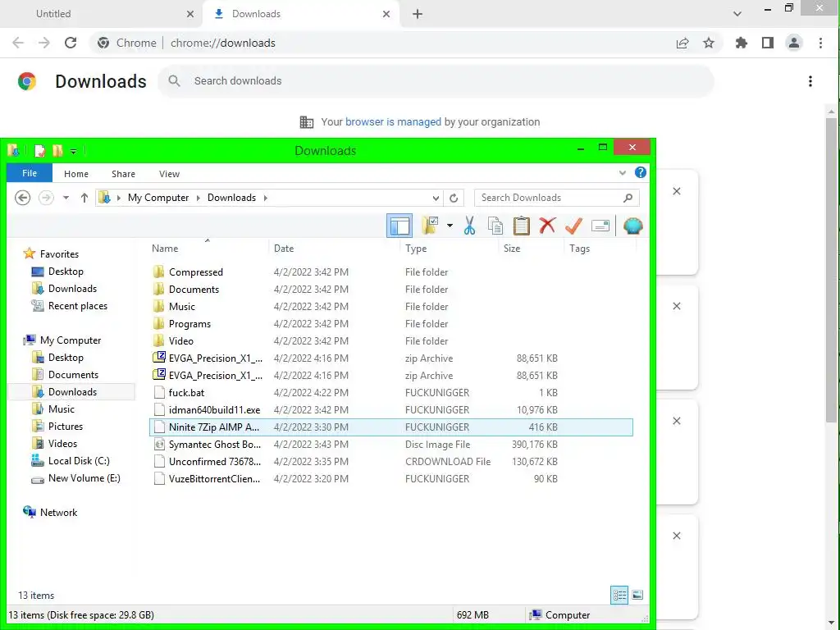
Task: Select the Compressed folder in file list
Action: (391, 272)
